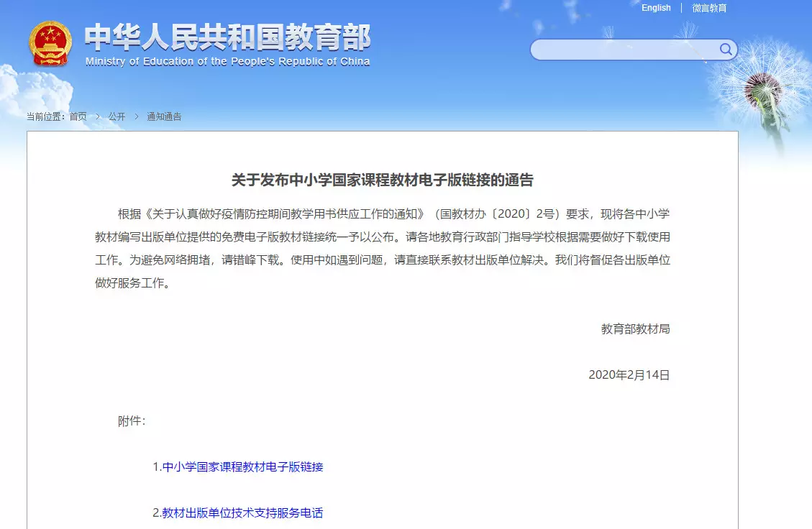Open attachment 中小学国家课程教材电子版链接
Screen dimensions: 812x529
coord(242,467)
